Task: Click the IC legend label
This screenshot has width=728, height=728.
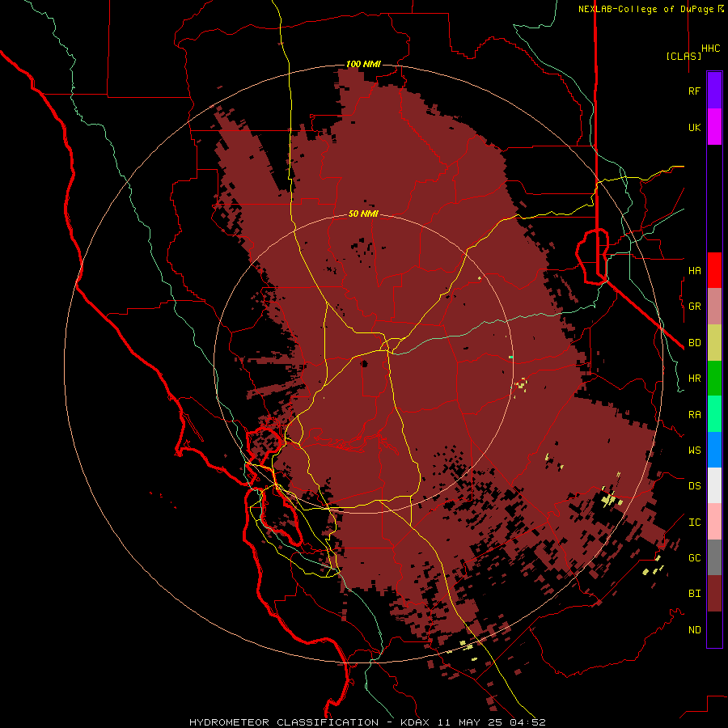Action: pyautogui.click(x=695, y=522)
